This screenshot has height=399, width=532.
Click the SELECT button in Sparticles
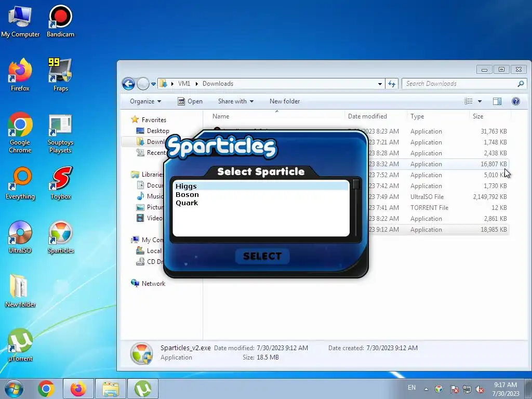[x=262, y=256]
